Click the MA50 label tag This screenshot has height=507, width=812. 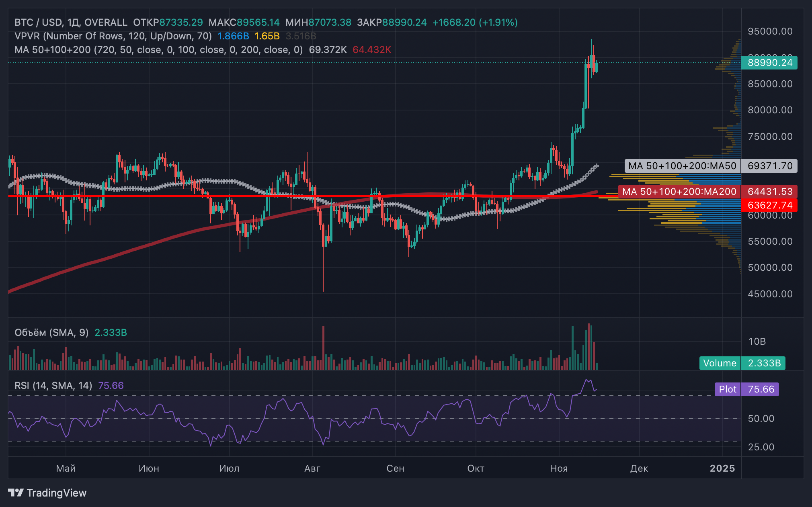tap(682, 166)
